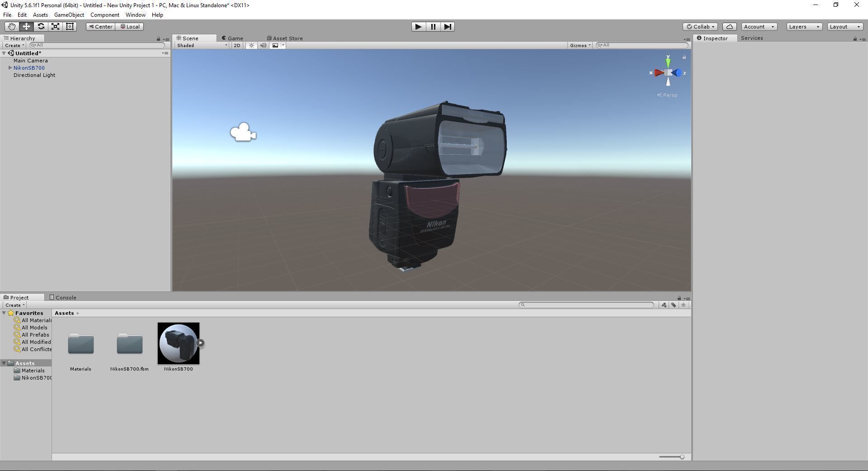Click the Scene view search field

642,45
